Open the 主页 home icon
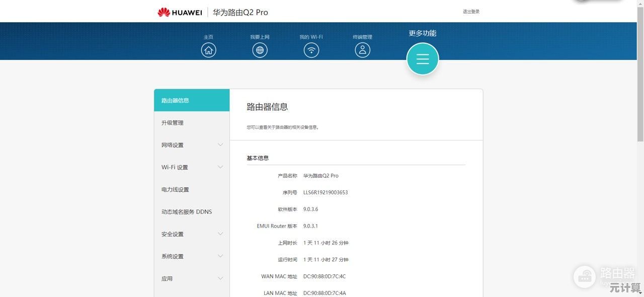 (x=208, y=50)
